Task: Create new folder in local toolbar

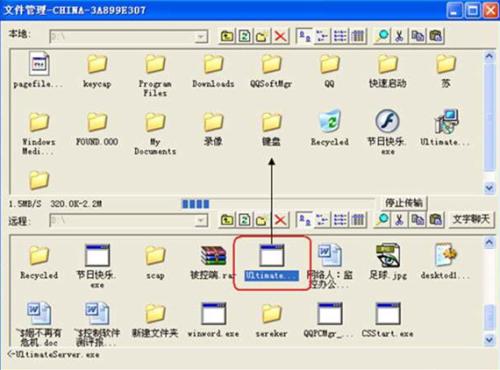Action: [x=262, y=36]
